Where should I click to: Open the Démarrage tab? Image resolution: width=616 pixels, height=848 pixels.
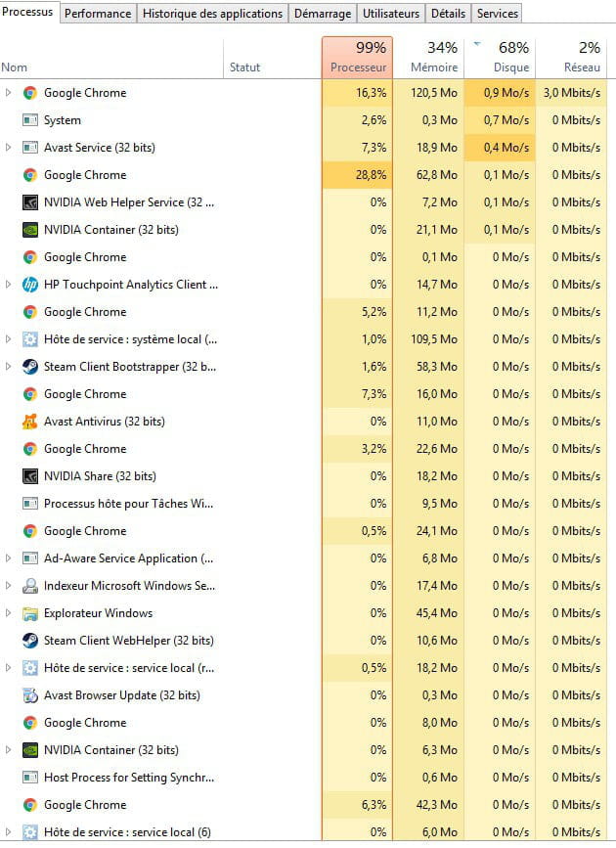tap(323, 14)
